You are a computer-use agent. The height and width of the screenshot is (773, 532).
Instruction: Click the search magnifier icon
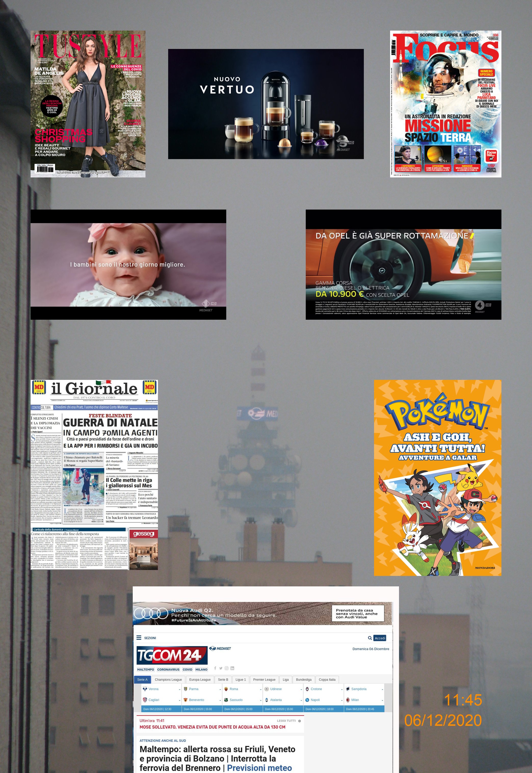[x=370, y=638]
